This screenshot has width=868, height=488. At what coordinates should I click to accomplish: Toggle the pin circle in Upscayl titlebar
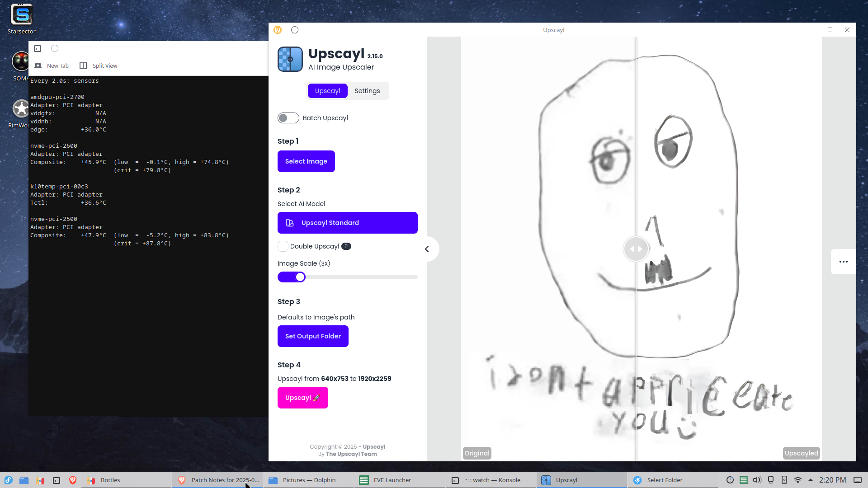pyautogui.click(x=295, y=30)
